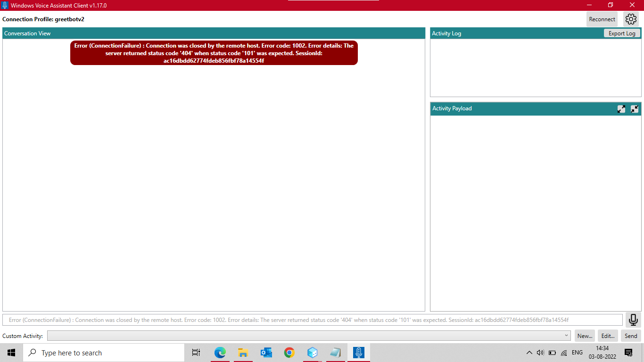This screenshot has height=362, width=644.
Task: Expand the Activity Payload panel to full size
Action: [x=621, y=108]
